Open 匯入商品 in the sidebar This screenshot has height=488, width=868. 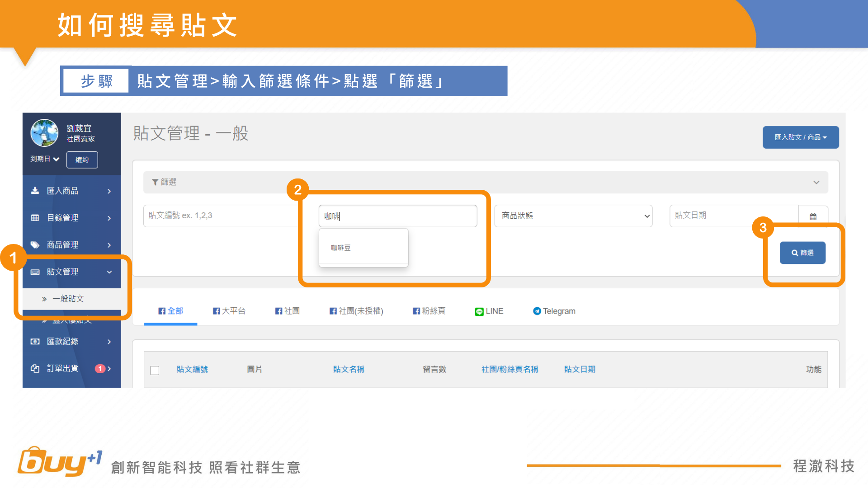click(x=63, y=191)
